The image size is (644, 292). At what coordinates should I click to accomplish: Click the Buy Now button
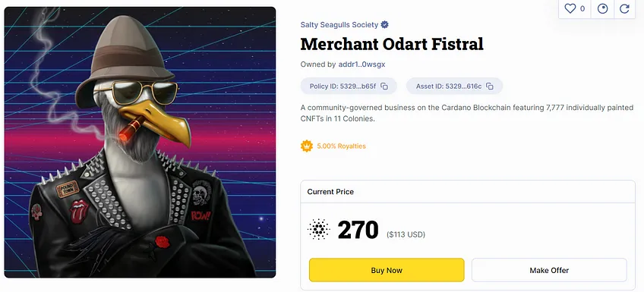tap(387, 270)
